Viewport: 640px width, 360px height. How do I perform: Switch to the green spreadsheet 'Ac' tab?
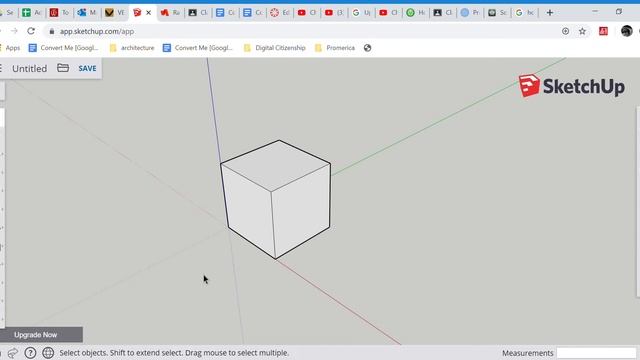point(32,13)
